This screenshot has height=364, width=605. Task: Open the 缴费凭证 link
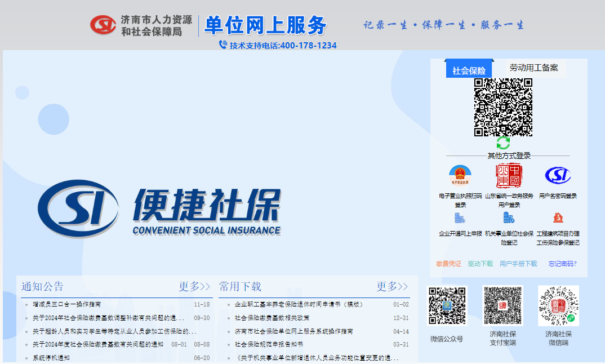449,264
